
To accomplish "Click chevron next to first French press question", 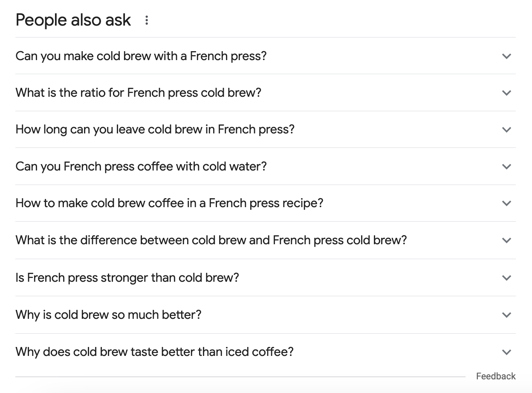I will pos(506,56).
